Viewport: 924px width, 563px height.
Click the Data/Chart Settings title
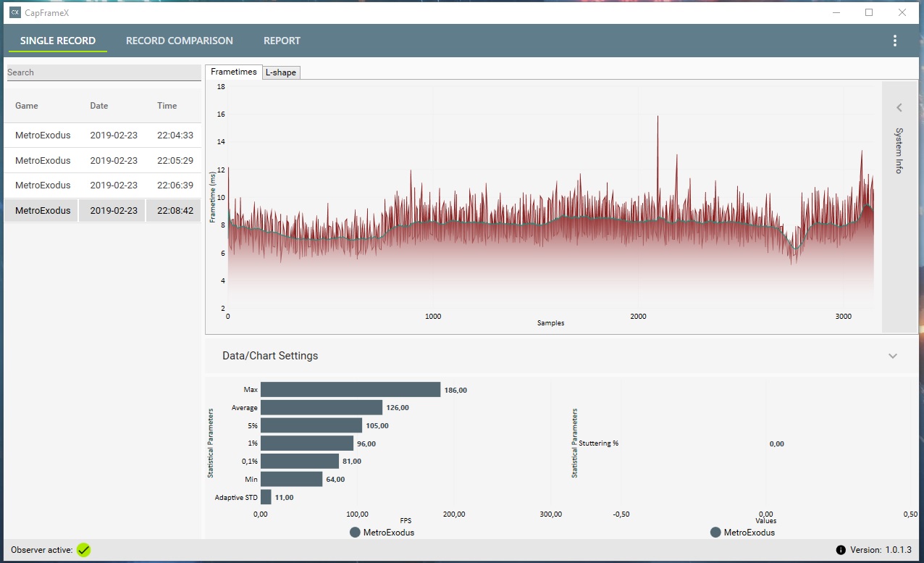point(270,356)
